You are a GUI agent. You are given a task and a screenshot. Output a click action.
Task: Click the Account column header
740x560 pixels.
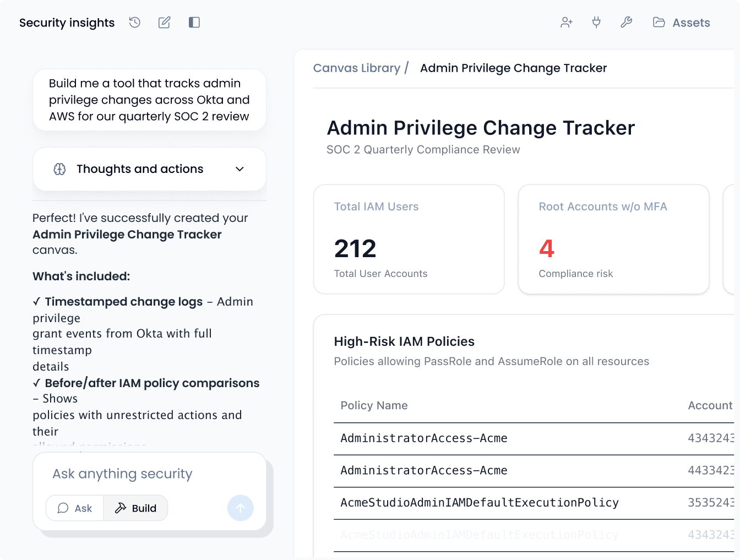click(710, 406)
